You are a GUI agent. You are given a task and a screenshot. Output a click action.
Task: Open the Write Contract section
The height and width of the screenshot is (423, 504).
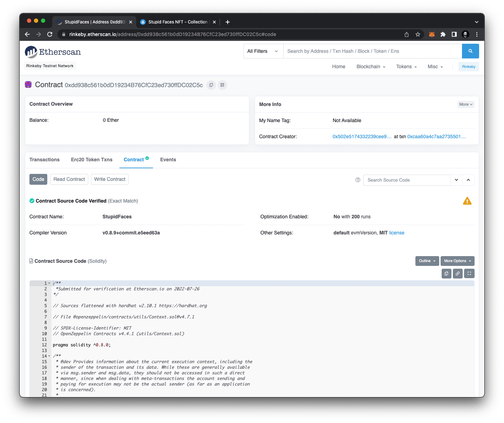click(x=110, y=179)
